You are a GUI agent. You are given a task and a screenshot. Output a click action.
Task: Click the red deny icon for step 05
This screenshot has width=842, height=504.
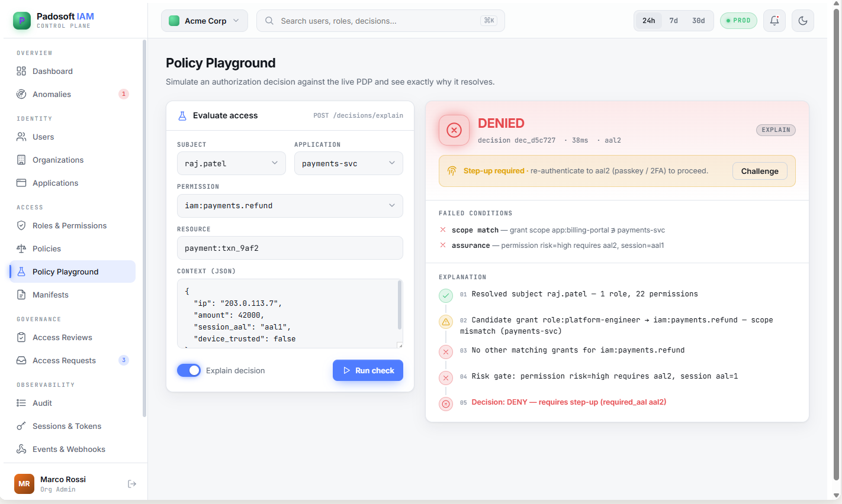(x=446, y=404)
